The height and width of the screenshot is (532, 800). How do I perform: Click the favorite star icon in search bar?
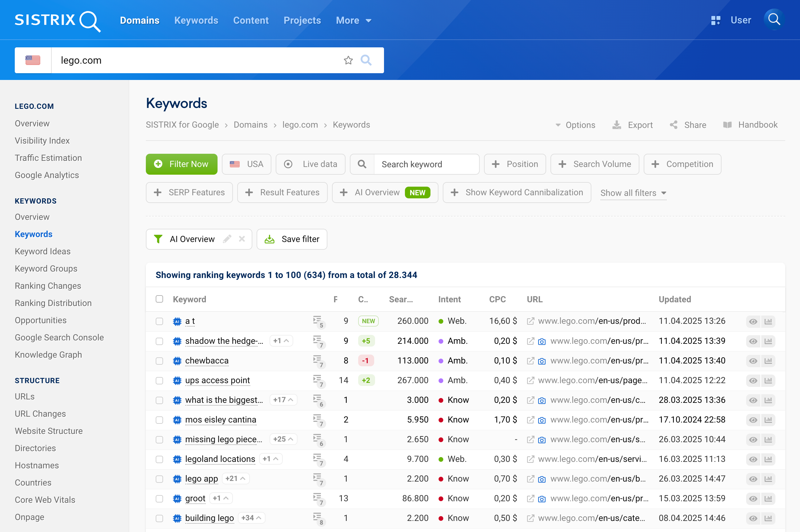coord(348,60)
